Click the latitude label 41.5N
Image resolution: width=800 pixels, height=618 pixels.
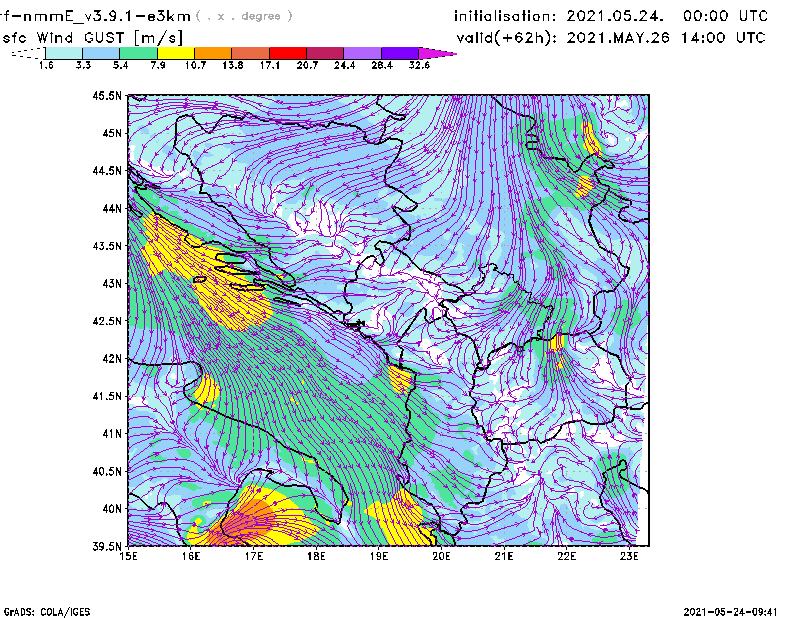[x=107, y=396]
